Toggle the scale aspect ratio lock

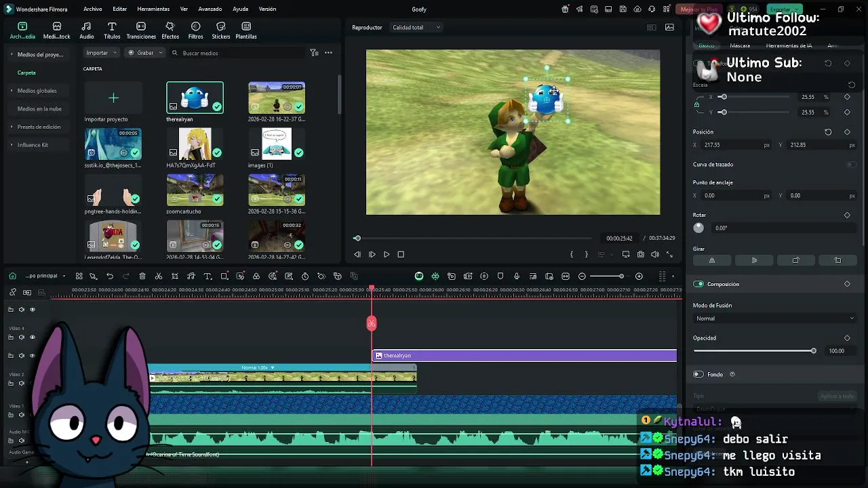[696, 104]
